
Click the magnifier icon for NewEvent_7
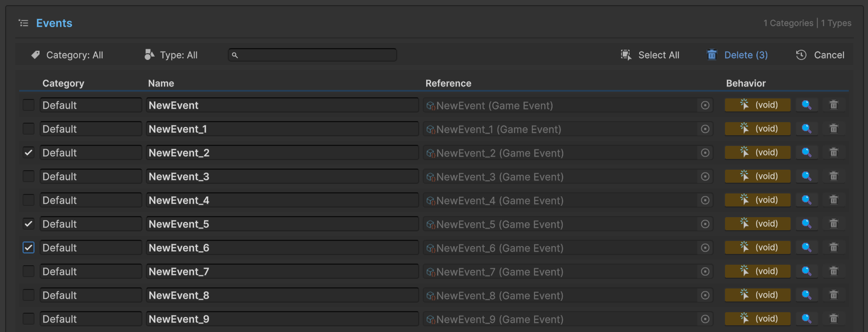(x=806, y=271)
